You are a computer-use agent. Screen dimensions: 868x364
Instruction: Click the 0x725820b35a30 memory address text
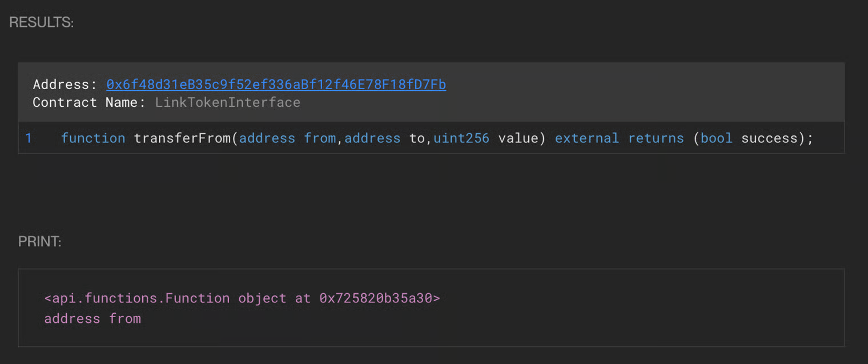[x=376, y=298]
